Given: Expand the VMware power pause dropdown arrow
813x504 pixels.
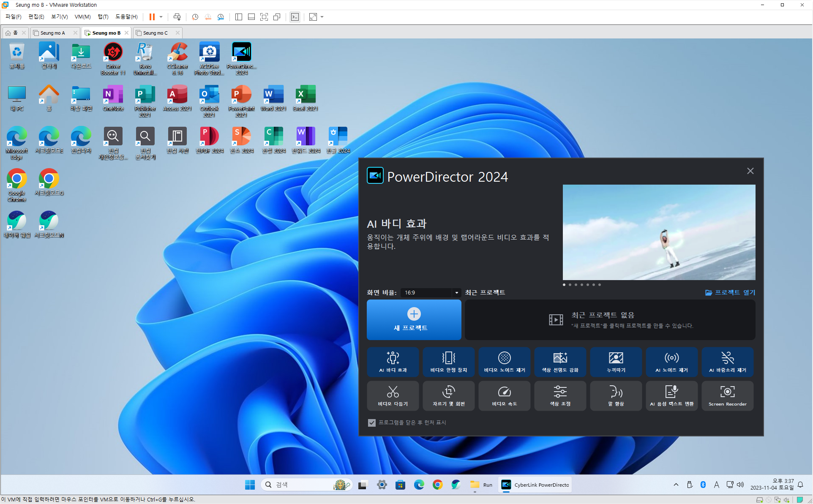Looking at the screenshot, I should click(161, 17).
